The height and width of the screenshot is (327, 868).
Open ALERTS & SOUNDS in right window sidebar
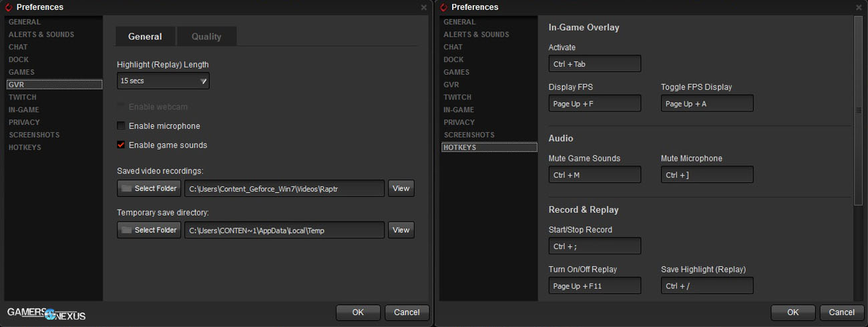point(477,35)
